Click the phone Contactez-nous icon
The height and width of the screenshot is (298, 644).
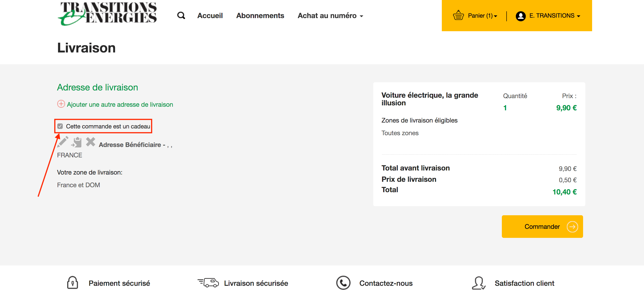[x=343, y=283]
